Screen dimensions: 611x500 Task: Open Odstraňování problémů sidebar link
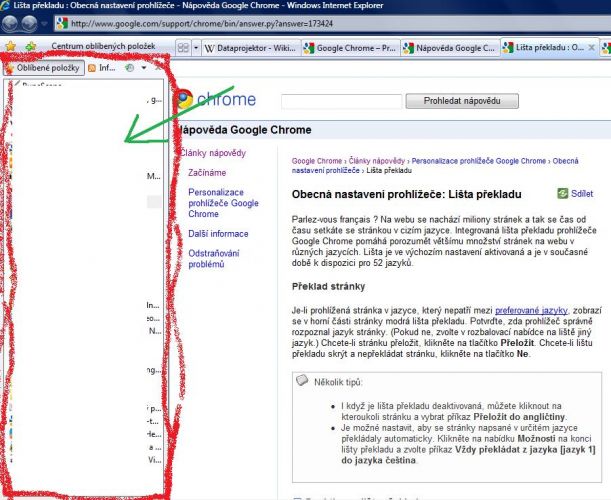coord(214,259)
